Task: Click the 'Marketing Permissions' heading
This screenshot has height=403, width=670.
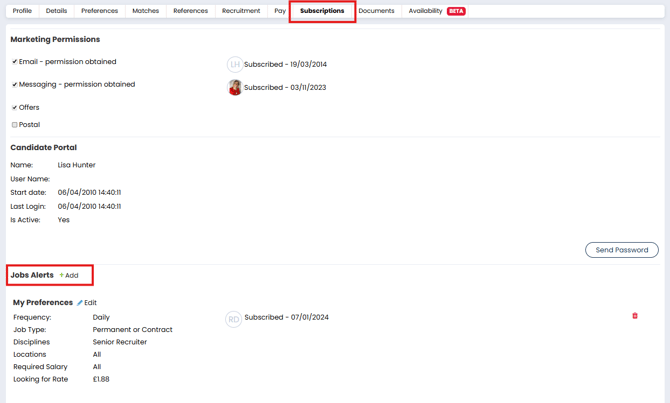Action: pos(55,39)
